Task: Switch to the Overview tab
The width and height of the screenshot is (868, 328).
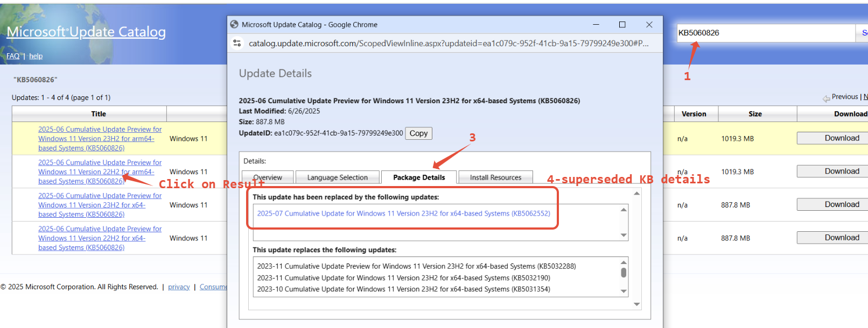Action: tap(268, 177)
